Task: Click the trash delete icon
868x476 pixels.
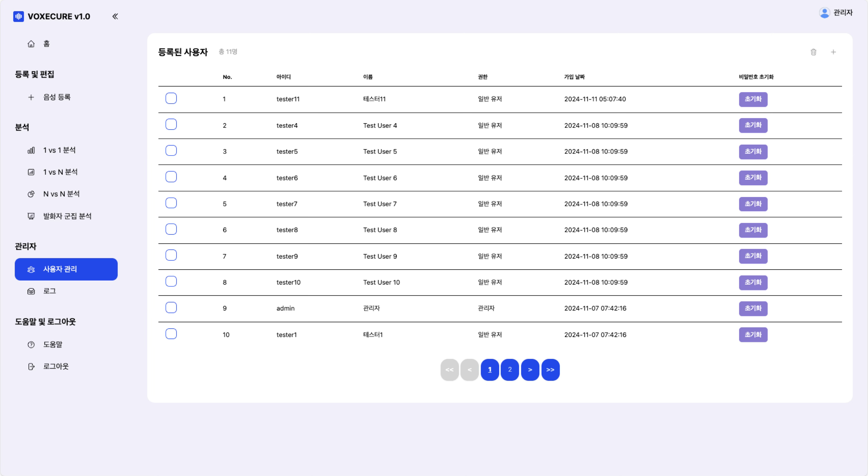Action: pos(813,52)
